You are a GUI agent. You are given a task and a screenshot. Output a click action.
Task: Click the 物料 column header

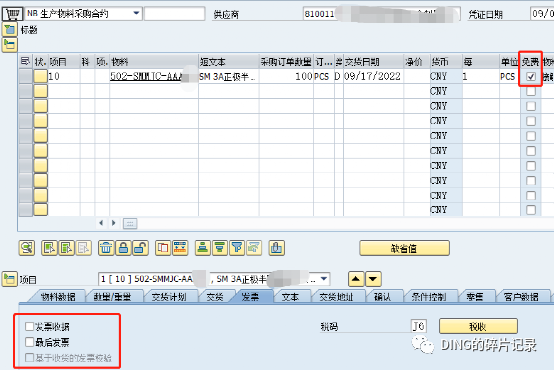pos(154,62)
